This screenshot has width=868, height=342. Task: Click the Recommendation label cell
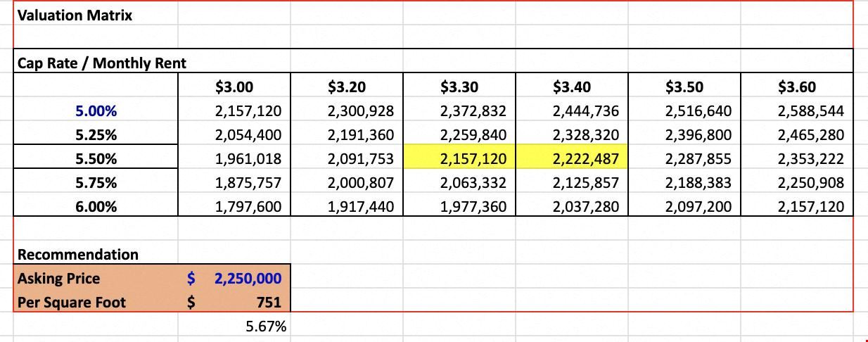[96, 254]
